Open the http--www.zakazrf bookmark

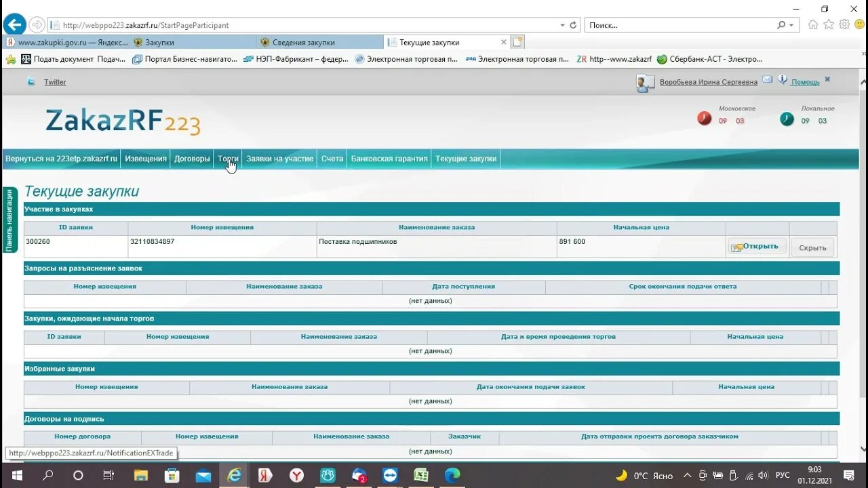[x=614, y=59]
